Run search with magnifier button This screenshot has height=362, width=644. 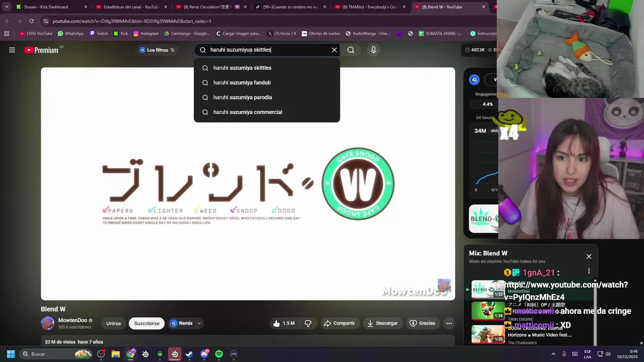point(351,50)
